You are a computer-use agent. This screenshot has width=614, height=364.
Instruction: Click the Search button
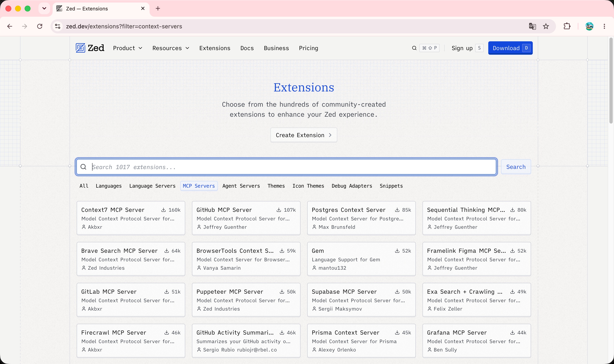coord(516,167)
